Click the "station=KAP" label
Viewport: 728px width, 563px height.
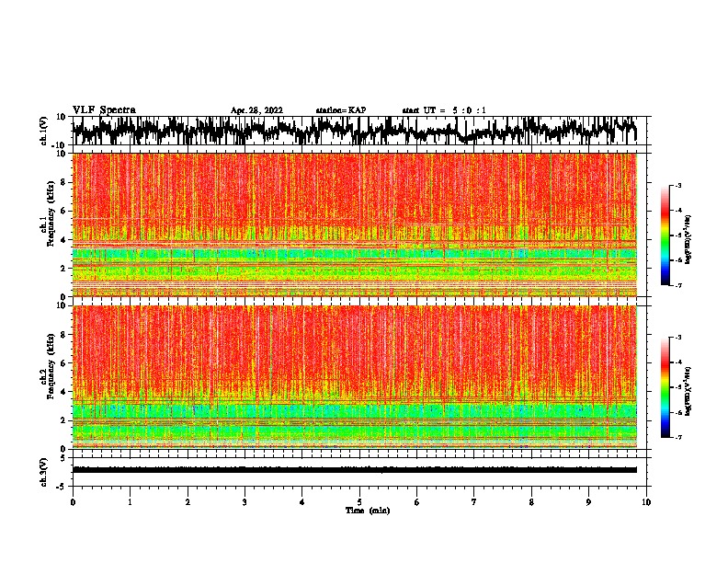341,110
